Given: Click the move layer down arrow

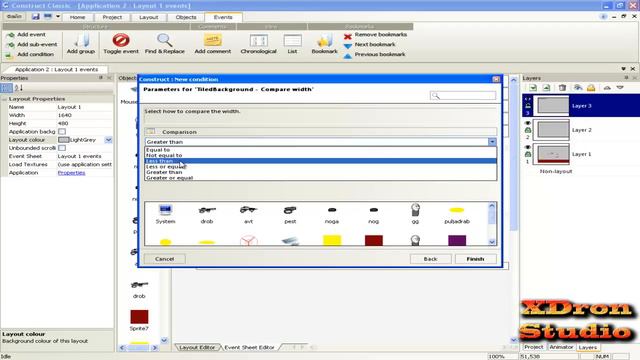Looking at the screenshot, I should pos(620,88).
